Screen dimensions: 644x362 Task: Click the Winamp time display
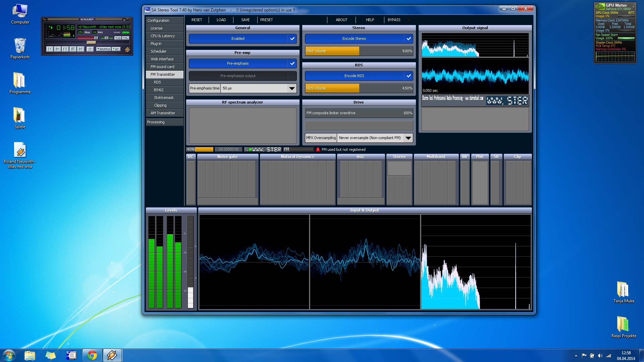tap(66, 27)
